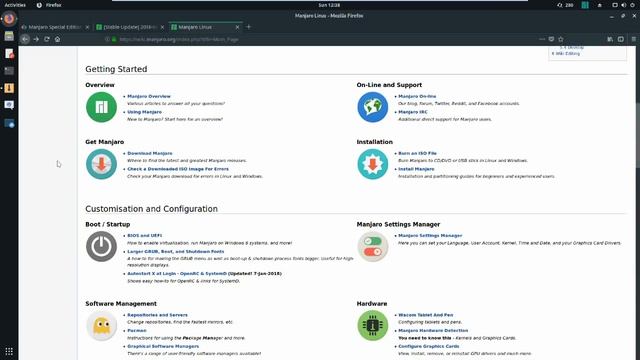Go back with the browser back arrow
The image size is (640, 360).
(25, 39)
